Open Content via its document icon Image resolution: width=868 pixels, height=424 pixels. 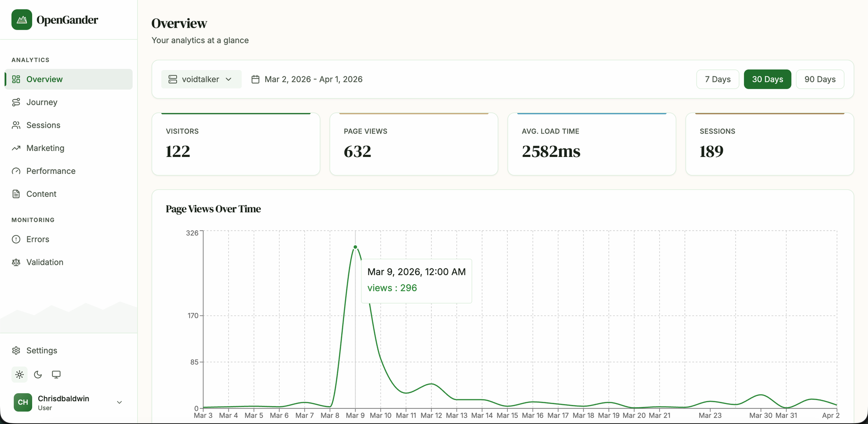click(x=16, y=194)
